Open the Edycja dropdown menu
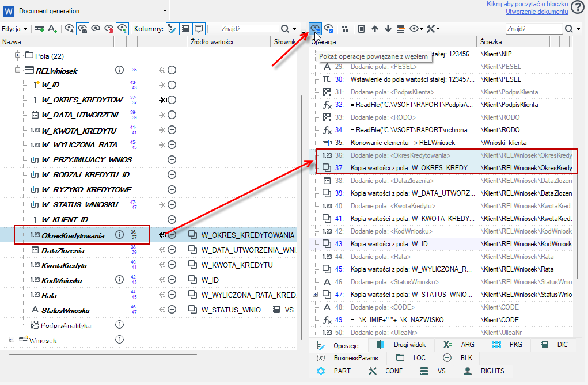This screenshot has width=588, height=385. (x=14, y=29)
